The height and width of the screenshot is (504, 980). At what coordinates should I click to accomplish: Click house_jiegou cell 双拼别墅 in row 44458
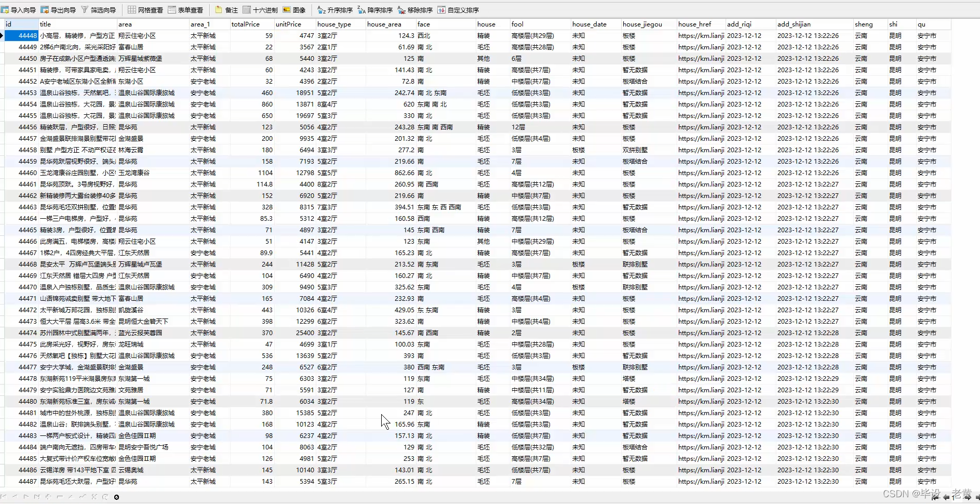point(649,150)
